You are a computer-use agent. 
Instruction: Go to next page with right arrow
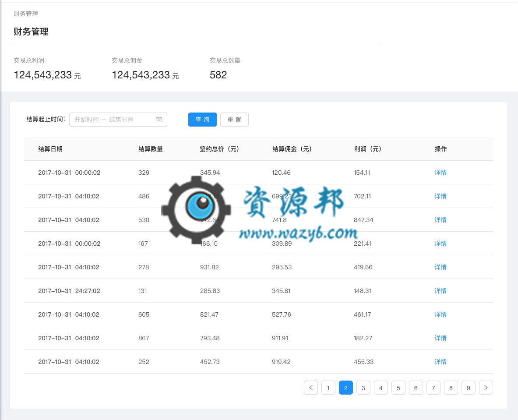486,388
